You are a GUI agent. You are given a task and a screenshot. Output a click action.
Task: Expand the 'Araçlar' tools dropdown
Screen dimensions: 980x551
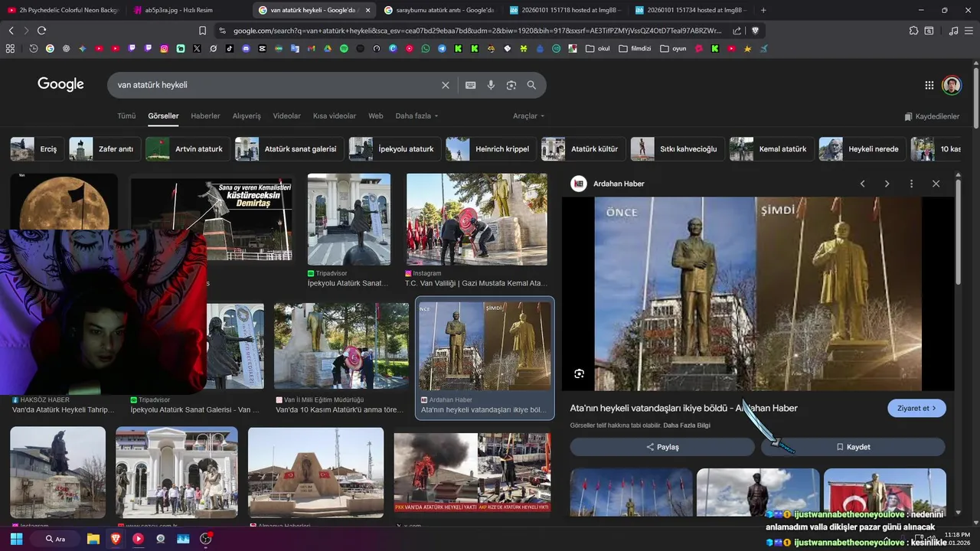[529, 116]
